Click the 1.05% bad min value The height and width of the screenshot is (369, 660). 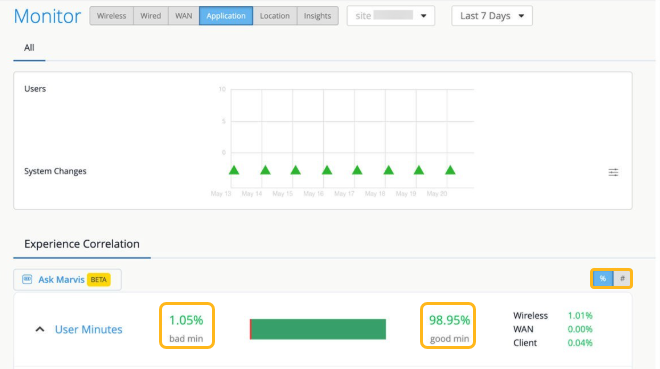tap(186, 321)
